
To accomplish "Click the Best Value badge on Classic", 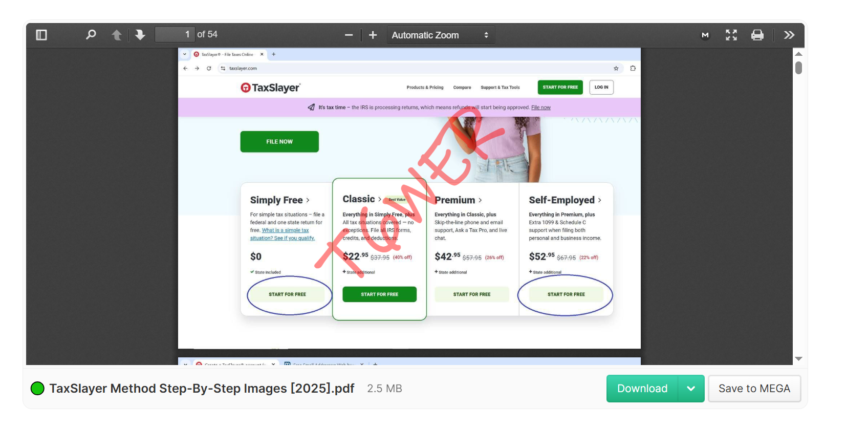I will pos(397,200).
